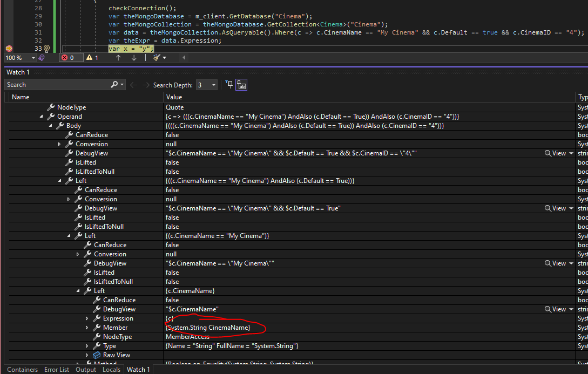Toggle the pin watch items button
The image size is (588, 374).
point(229,85)
